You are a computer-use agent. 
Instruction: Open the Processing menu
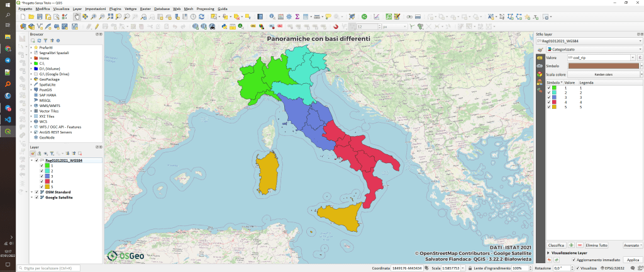coord(205,9)
